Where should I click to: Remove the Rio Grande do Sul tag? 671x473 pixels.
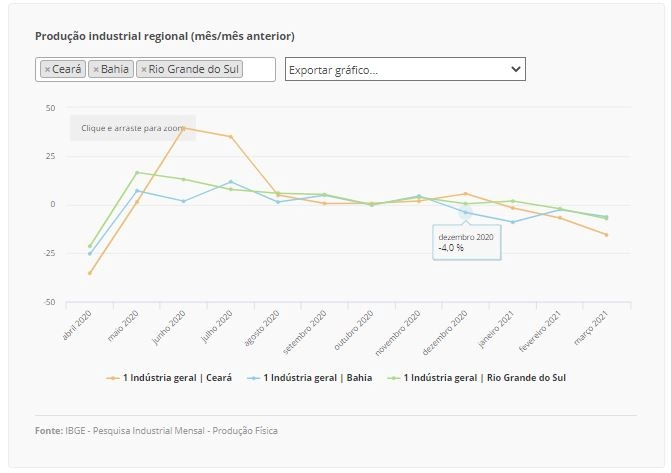pyautogui.click(x=144, y=69)
